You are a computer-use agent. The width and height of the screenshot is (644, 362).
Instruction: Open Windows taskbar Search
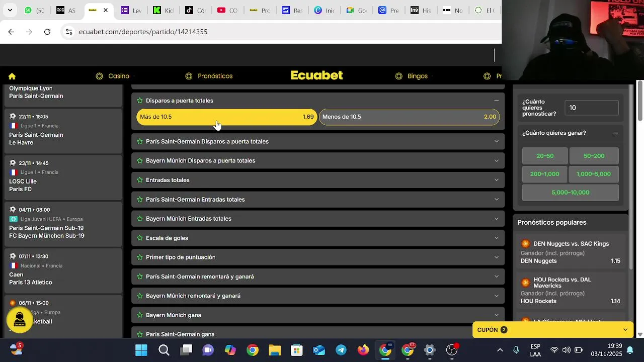point(164,350)
